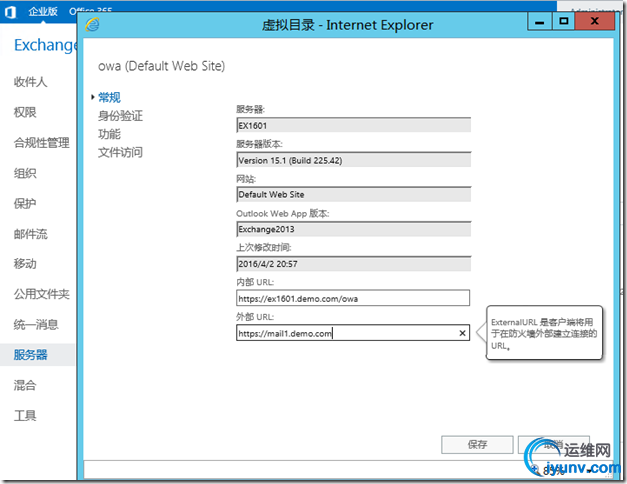The height and width of the screenshot is (484, 627).
Task: Click the ExternalURL tooltip help text
Action: click(x=544, y=334)
